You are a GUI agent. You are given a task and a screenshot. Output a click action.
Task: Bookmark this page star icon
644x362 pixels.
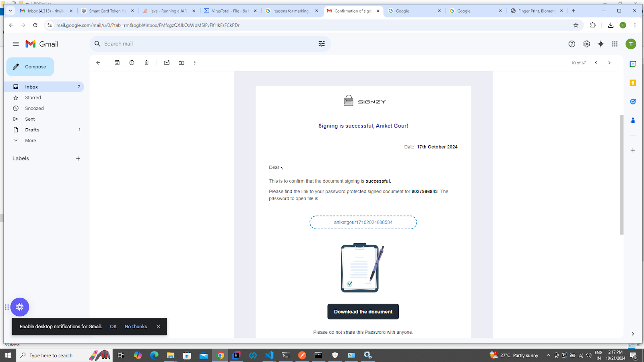click(576, 25)
